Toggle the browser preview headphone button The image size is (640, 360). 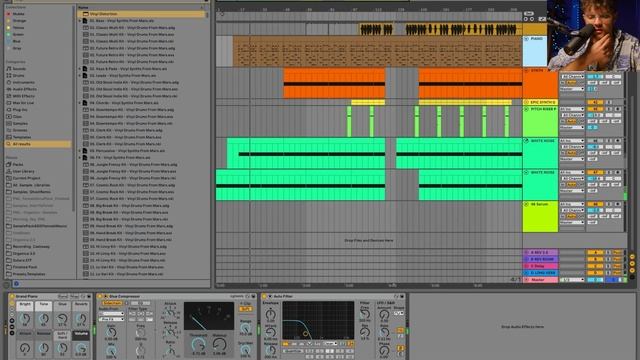click(x=16, y=284)
